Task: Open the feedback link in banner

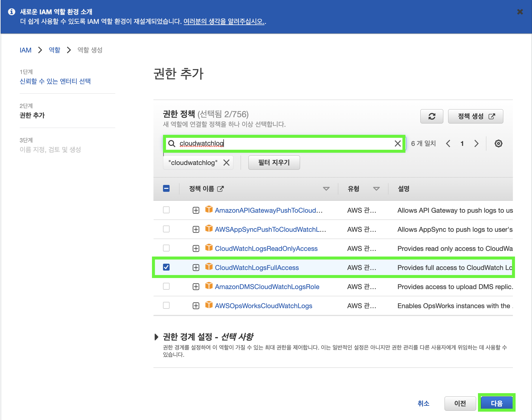Action: [x=224, y=21]
